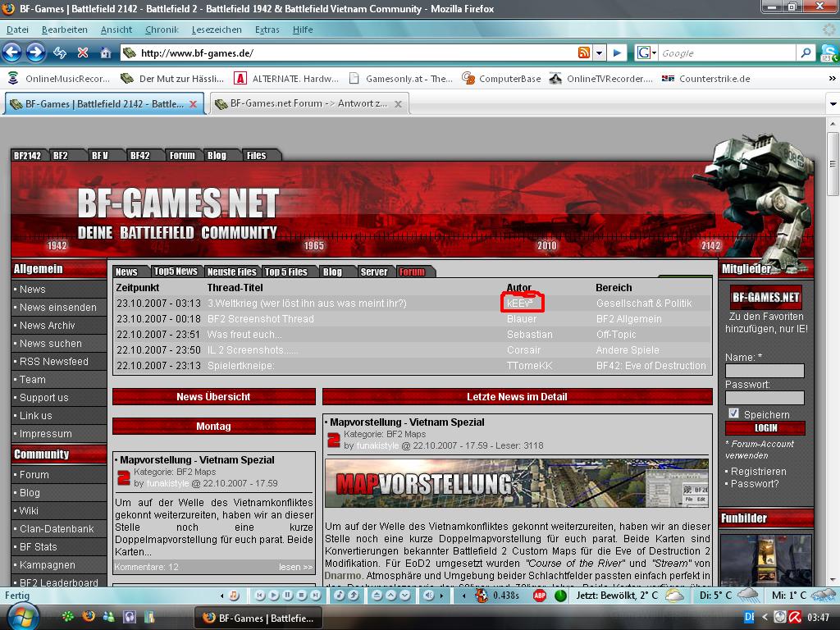Close the BF-Games.net Forum tab
Viewport: 840px width, 630px height.
(x=398, y=104)
